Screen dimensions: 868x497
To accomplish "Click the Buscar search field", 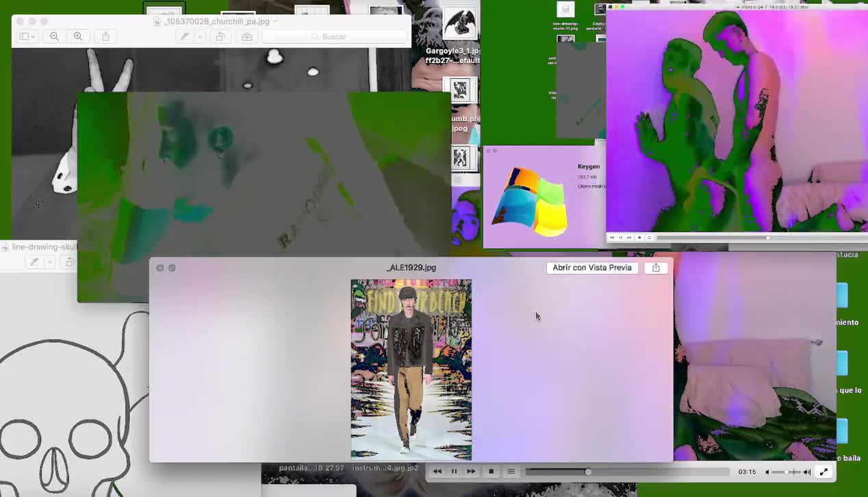I will click(x=334, y=36).
